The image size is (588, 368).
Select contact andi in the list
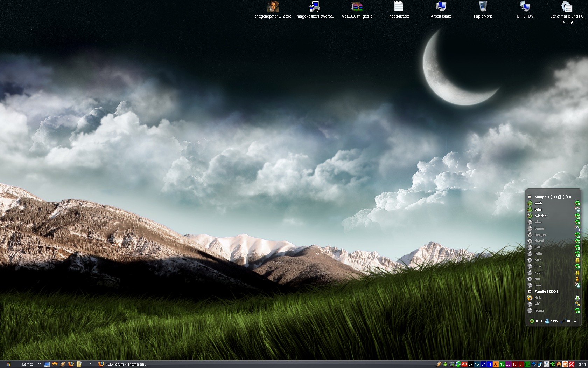point(538,203)
